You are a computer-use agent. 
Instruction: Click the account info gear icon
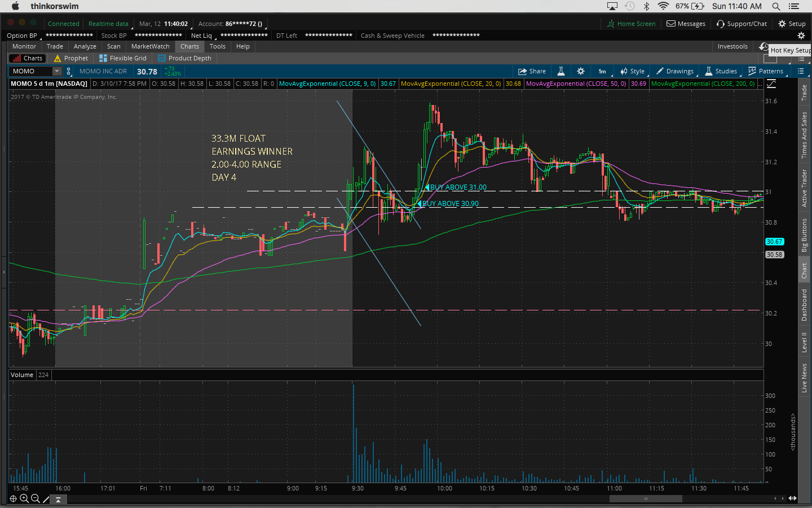(x=801, y=36)
